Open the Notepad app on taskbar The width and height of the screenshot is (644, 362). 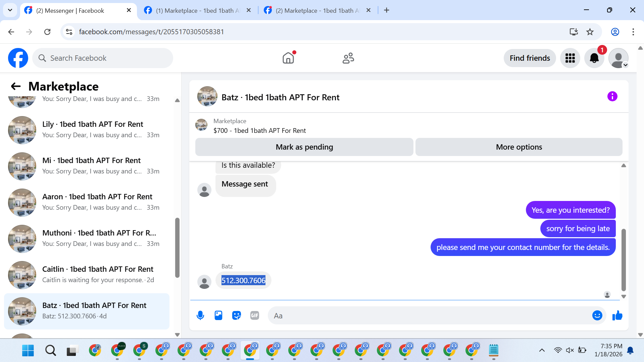point(493,351)
